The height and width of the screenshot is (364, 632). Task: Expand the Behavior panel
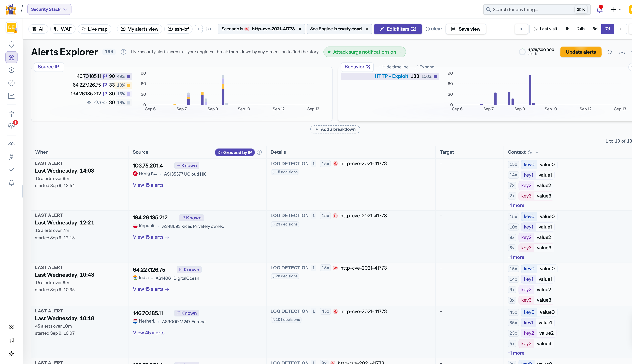point(424,67)
